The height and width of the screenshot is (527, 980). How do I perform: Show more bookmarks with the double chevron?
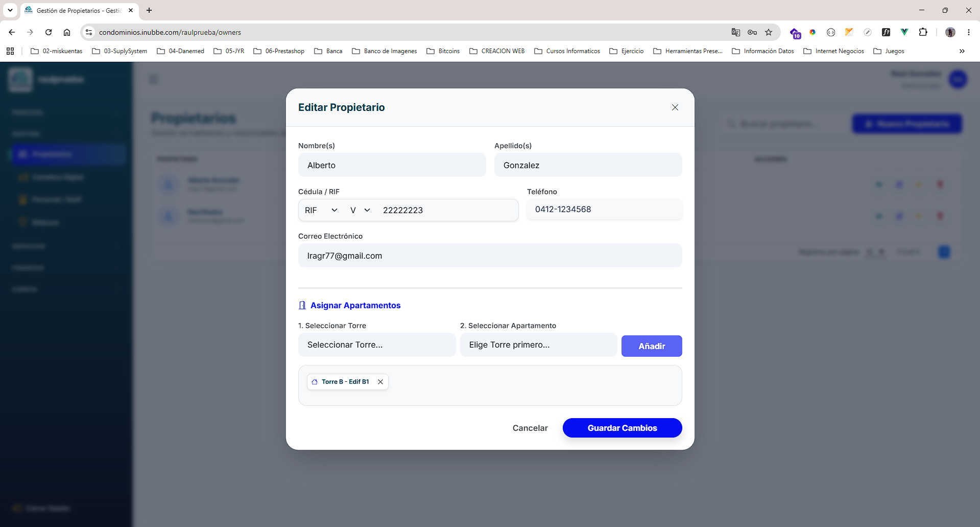coord(962,51)
